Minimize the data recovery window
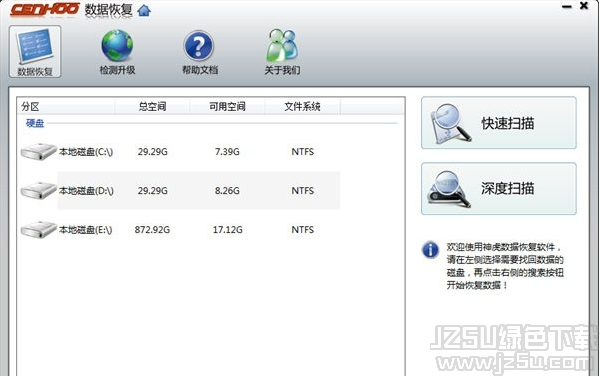The image size is (600, 376). coord(567,7)
